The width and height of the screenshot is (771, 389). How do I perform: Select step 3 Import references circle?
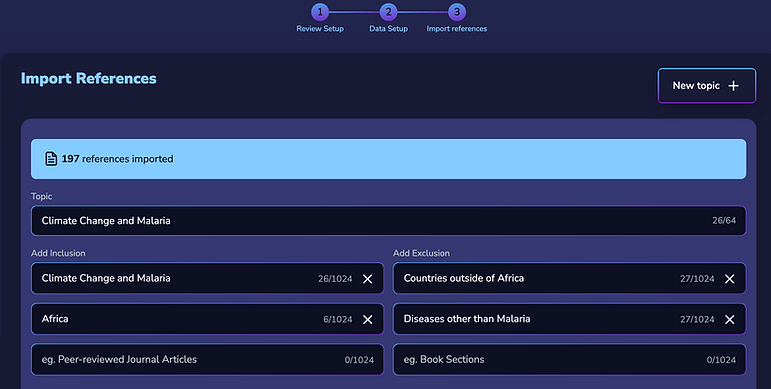[457, 12]
